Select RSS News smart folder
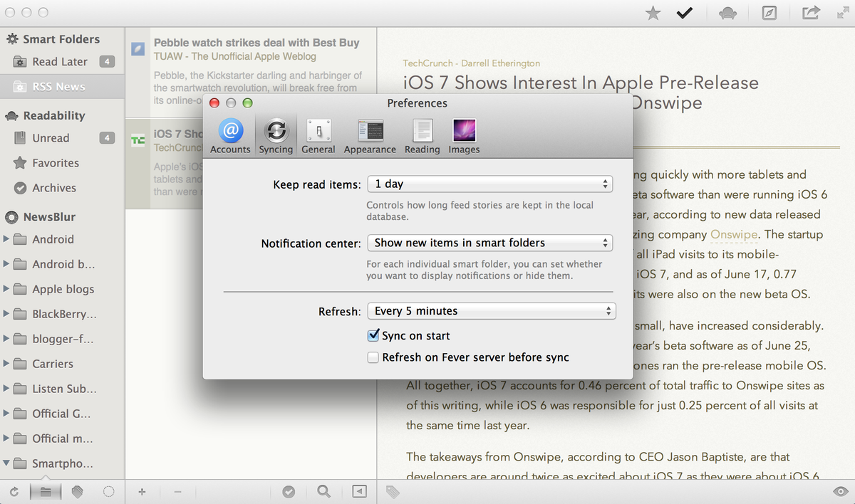Image resolution: width=855 pixels, height=504 pixels. pyautogui.click(x=62, y=87)
